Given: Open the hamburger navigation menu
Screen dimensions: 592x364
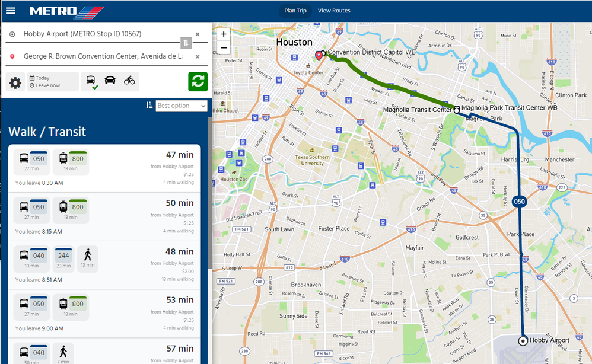Looking at the screenshot, I should pos(11,11).
